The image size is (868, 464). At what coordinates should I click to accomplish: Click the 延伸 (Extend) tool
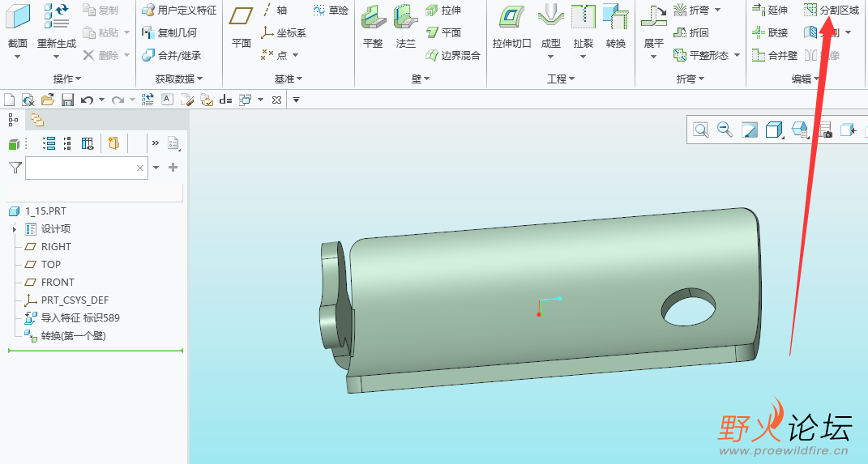click(770, 10)
